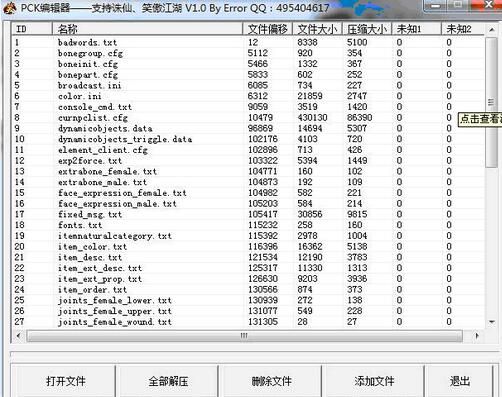Click file offset value 96869
502x397 pixels.
pos(260,128)
